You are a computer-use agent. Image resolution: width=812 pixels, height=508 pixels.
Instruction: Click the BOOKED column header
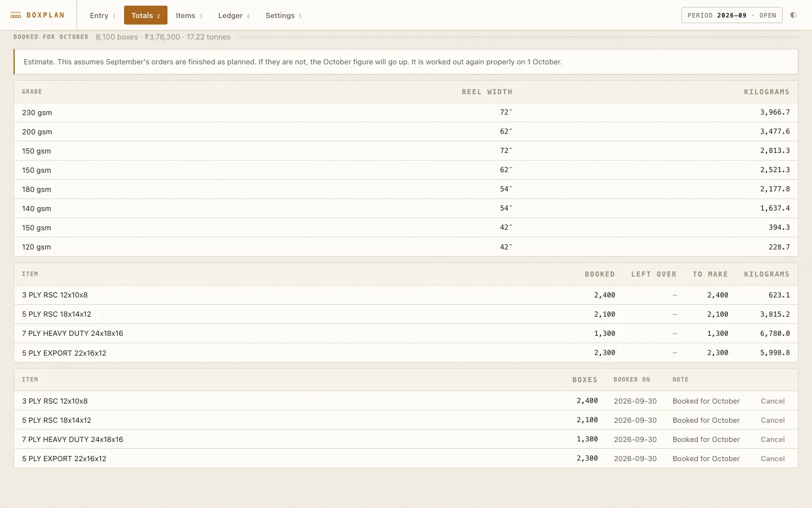pyautogui.click(x=600, y=274)
